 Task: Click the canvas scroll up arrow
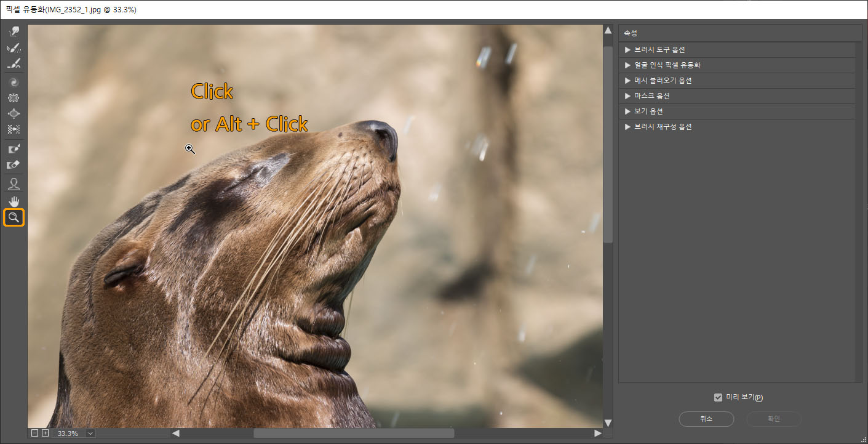pos(608,30)
